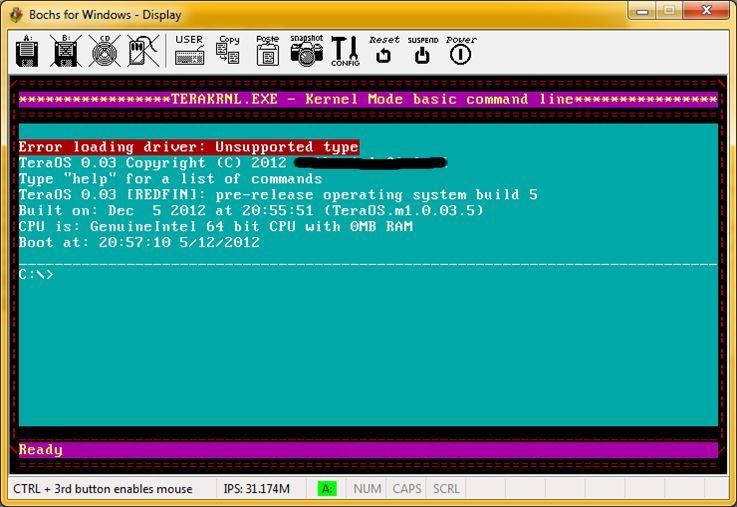Click the 'Boot at: 20:57:10' line

tap(139, 242)
